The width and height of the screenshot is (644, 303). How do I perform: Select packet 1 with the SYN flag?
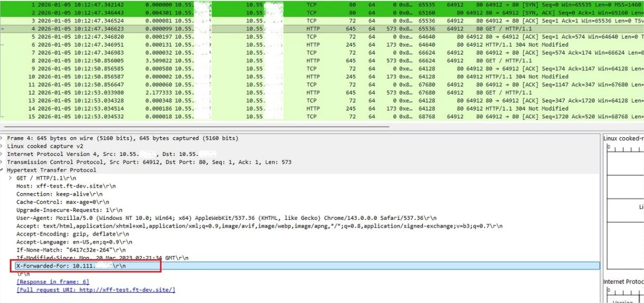pos(322,5)
